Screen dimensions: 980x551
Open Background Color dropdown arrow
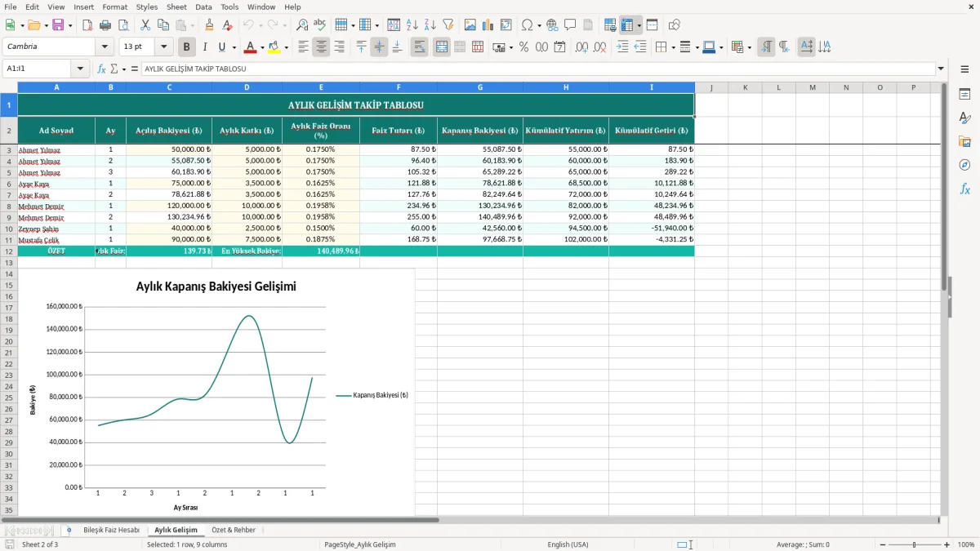pos(286,47)
